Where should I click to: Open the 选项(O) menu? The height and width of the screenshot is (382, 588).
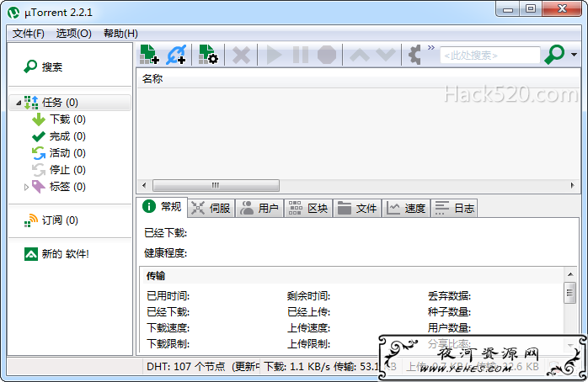point(74,34)
